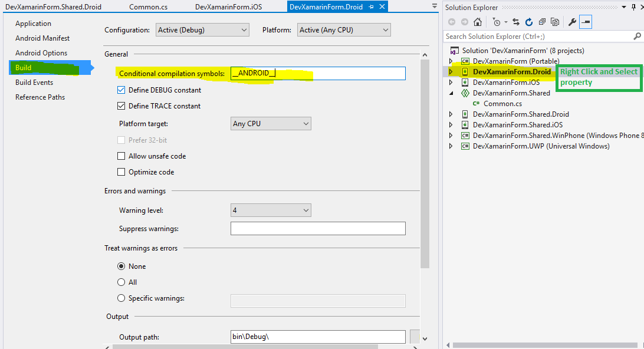Open the Application properties page

(33, 24)
